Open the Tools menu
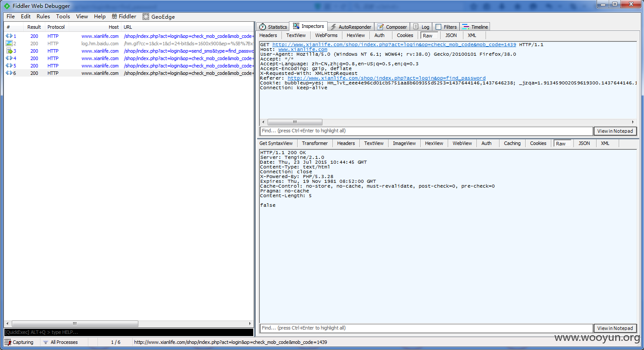The height and width of the screenshot is (350, 644). tap(63, 17)
